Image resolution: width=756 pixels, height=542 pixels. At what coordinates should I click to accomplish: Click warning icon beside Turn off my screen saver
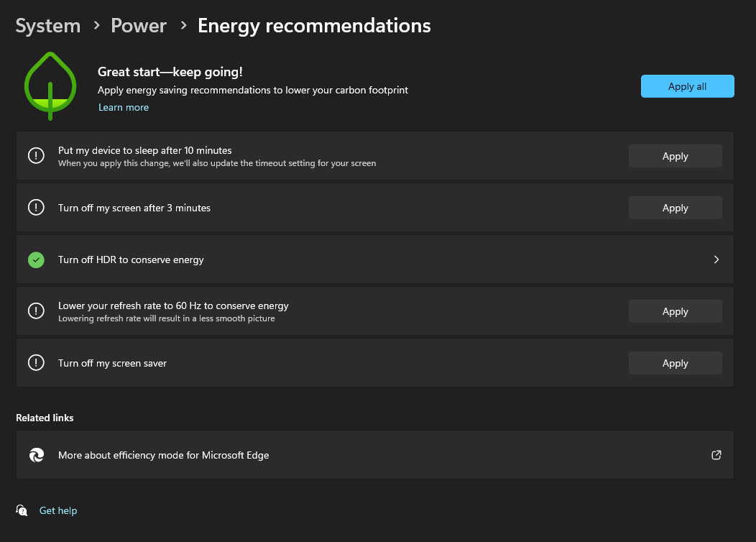[x=36, y=362]
